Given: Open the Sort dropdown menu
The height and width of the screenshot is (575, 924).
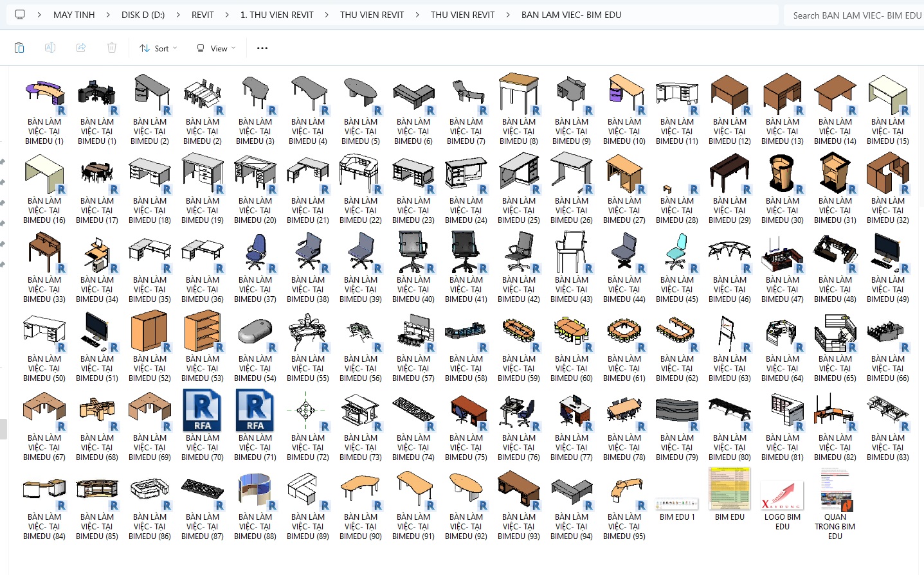Looking at the screenshot, I should click(158, 48).
